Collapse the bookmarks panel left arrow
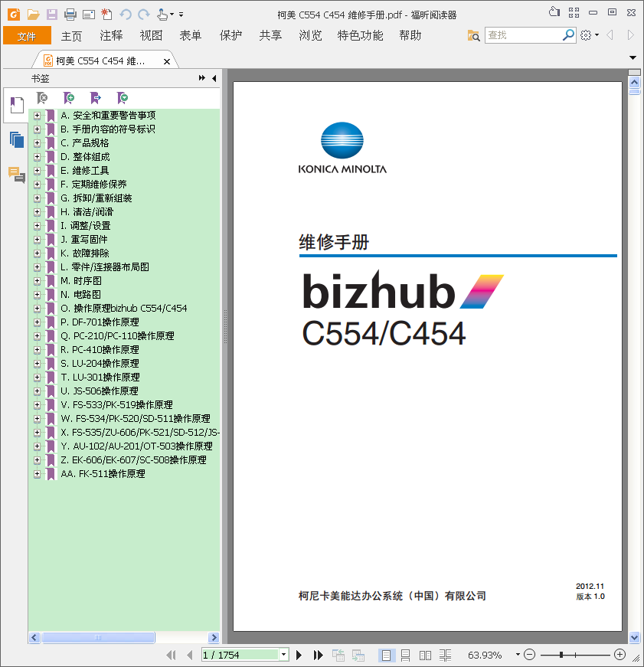 (214, 78)
